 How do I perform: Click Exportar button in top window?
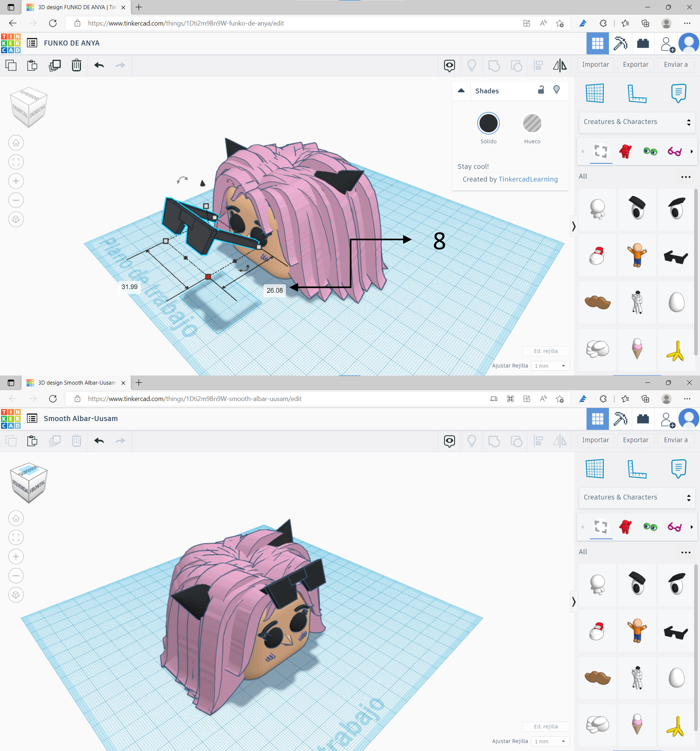pyautogui.click(x=635, y=65)
